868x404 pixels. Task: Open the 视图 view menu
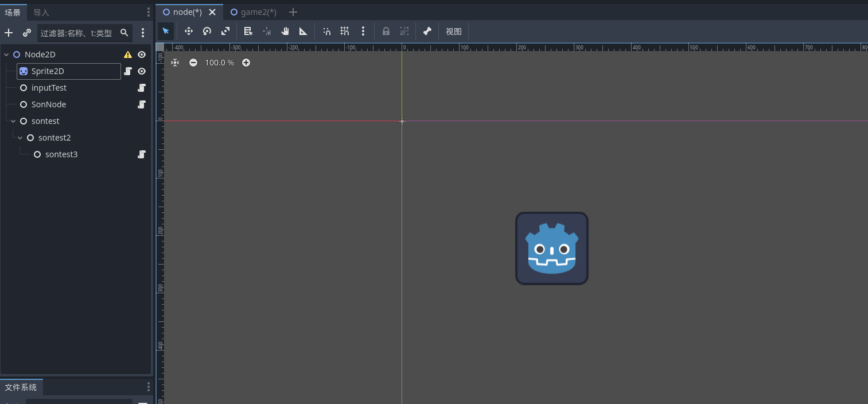(x=454, y=32)
